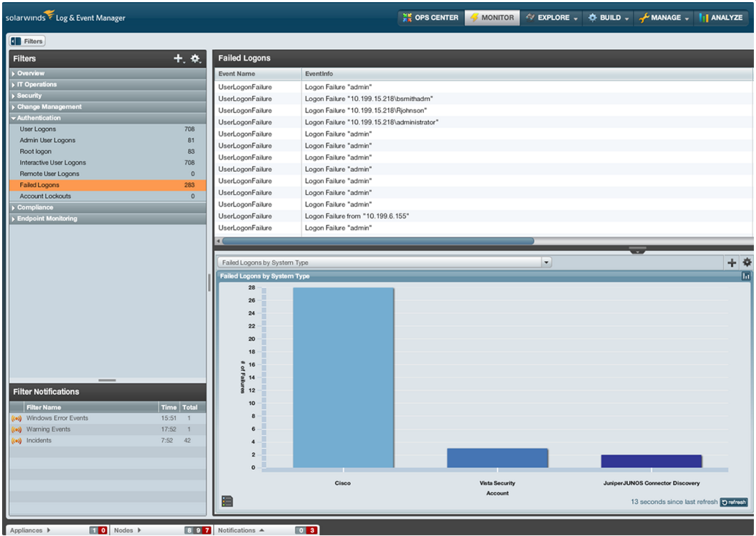The width and height of the screenshot is (756, 536).
Task: Click the red Notifications count badge showing 3
Action: coord(312,530)
